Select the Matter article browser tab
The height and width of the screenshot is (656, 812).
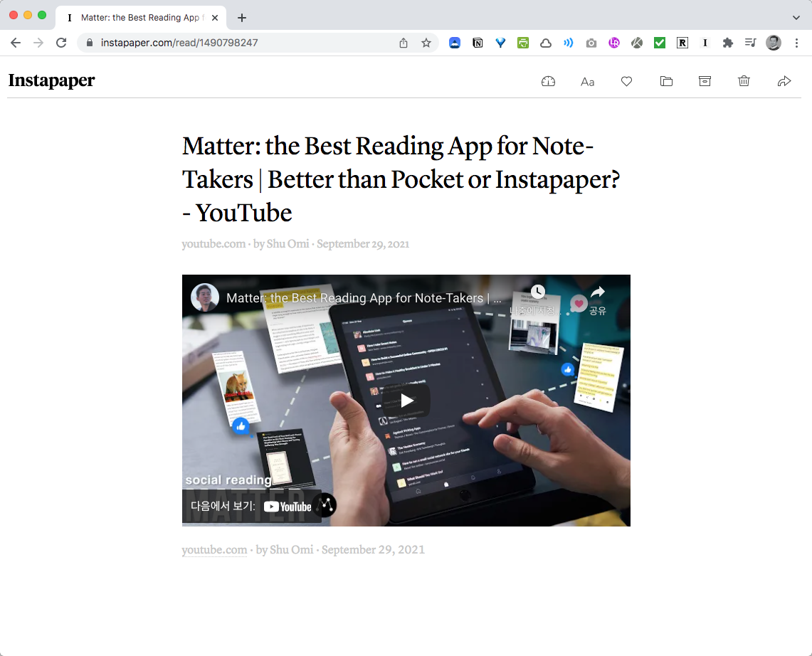(141, 18)
